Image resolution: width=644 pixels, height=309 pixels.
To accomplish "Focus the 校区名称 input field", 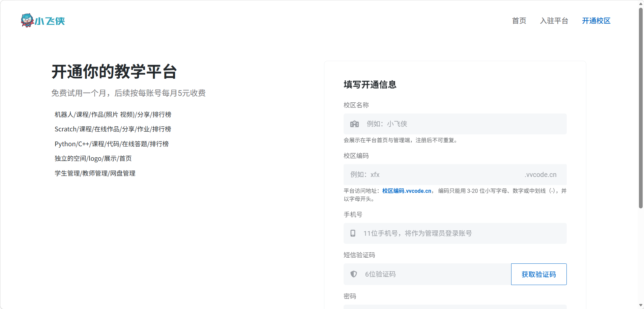I will tap(455, 124).
